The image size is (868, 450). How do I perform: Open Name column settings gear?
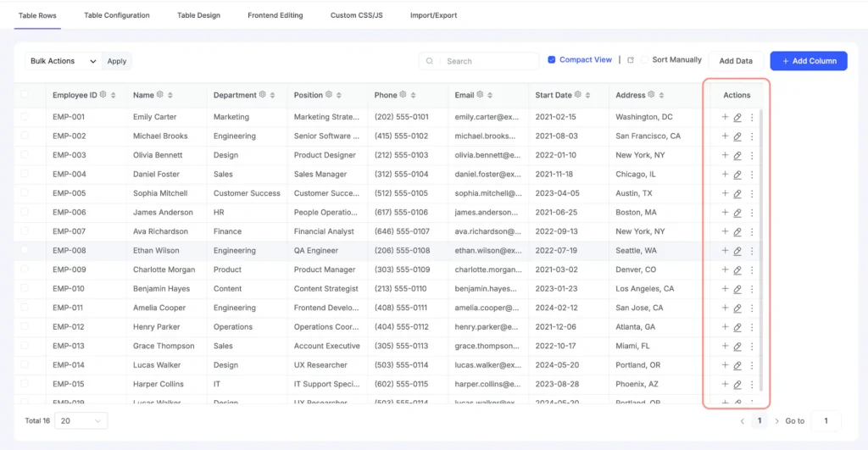160,95
